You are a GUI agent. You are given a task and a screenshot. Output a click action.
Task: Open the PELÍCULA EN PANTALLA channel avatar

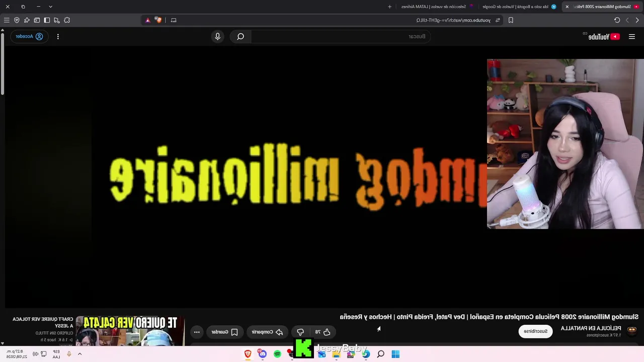point(632,330)
